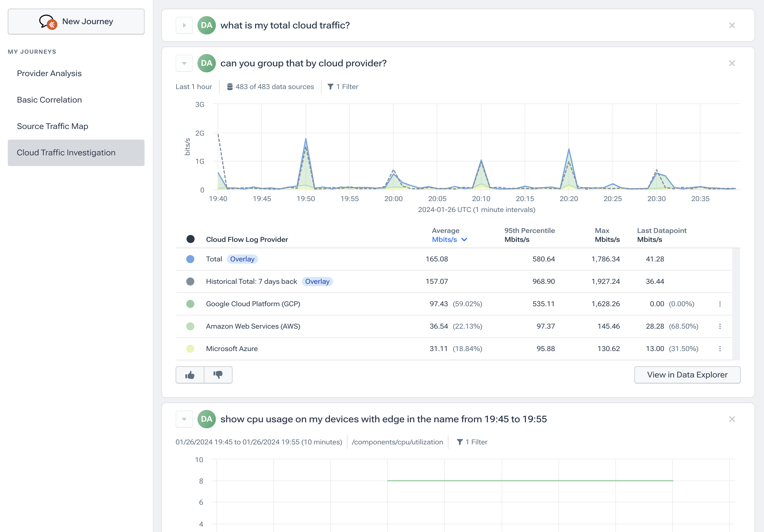This screenshot has height=532, width=764.
Task: View in Data Explorer
Action: pyautogui.click(x=687, y=375)
